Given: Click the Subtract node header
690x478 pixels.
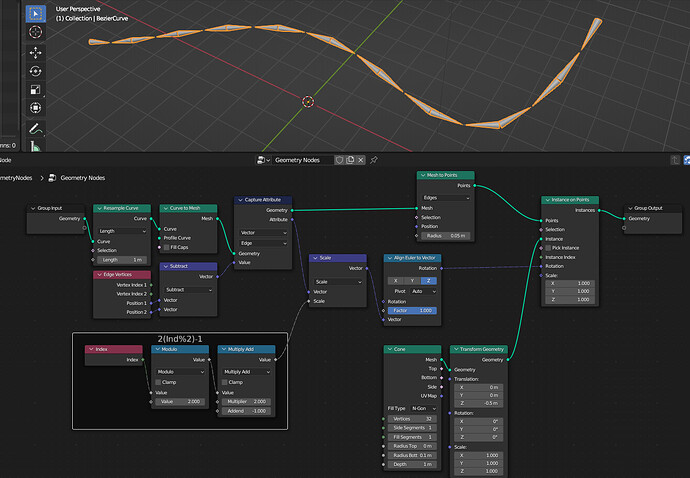Looking at the screenshot, I should pos(188,266).
